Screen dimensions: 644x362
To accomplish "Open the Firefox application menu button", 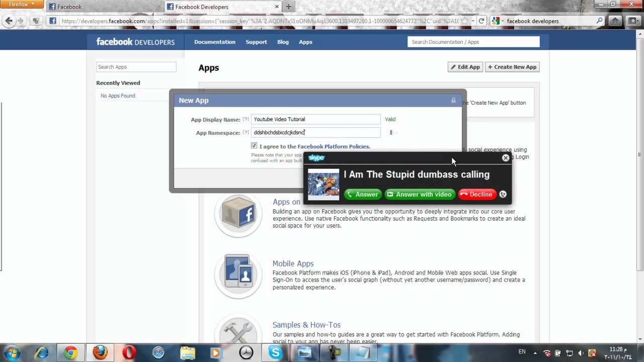I will (x=22, y=5).
